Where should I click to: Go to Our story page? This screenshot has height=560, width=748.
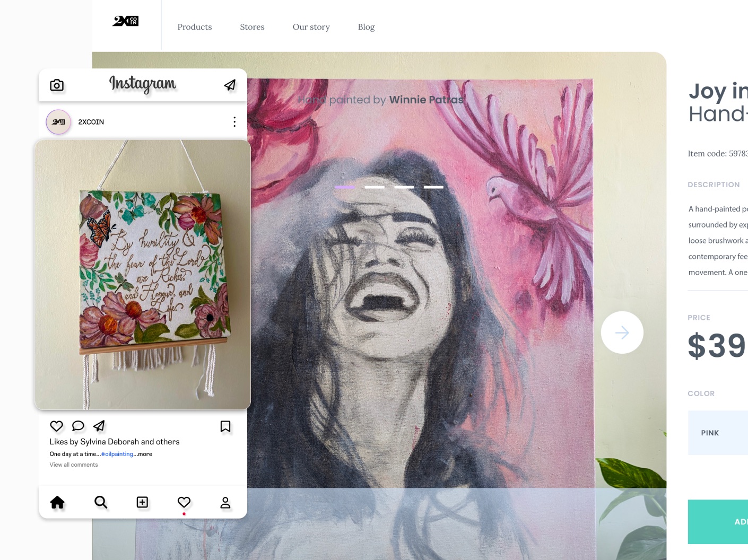tap(311, 27)
